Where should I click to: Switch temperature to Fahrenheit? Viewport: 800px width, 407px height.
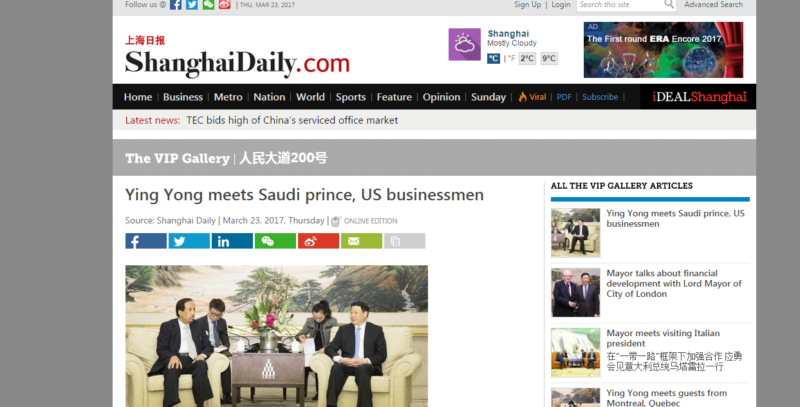point(511,59)
